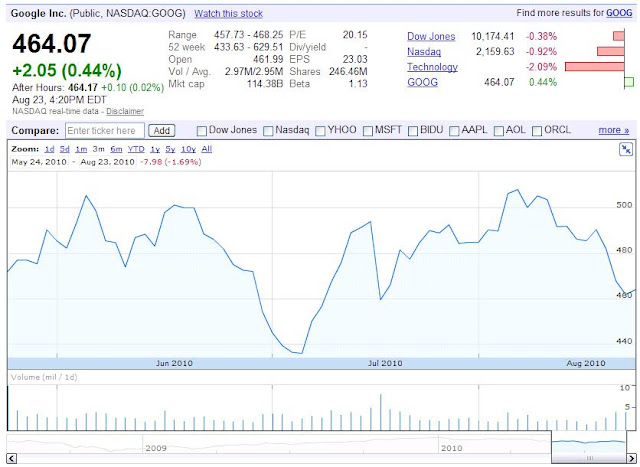Click the tallest volume bar in July
Screen dimensions: 640x467
(380, 412)
